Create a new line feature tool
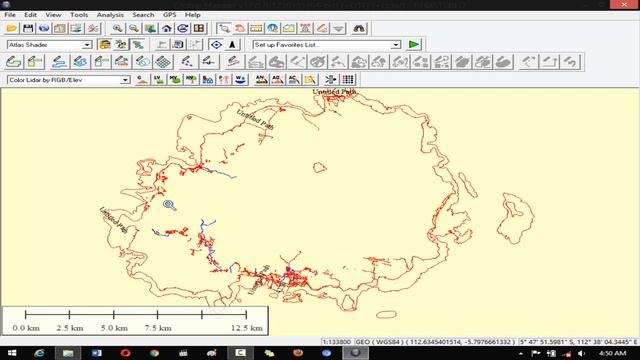 pos(59,62)
